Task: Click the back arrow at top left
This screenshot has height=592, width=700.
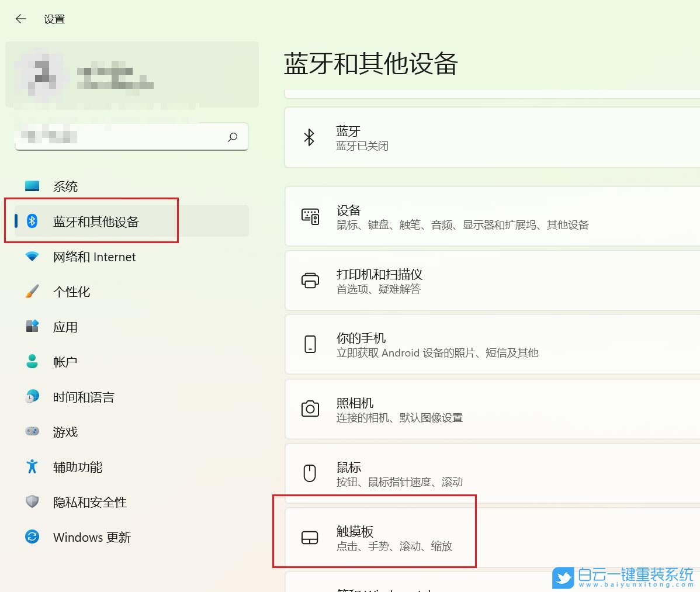Action: pyautogui.click(x=20, y=19)
